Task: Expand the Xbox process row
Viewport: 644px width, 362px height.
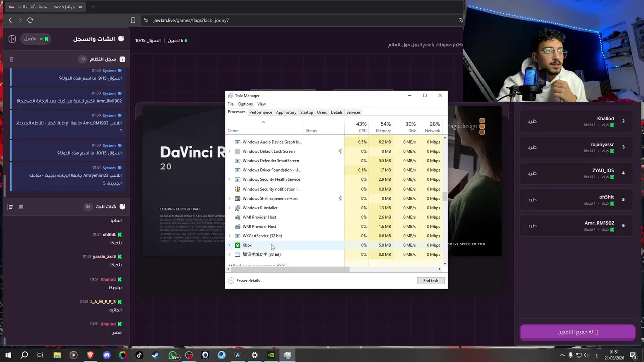Action: 230,245
